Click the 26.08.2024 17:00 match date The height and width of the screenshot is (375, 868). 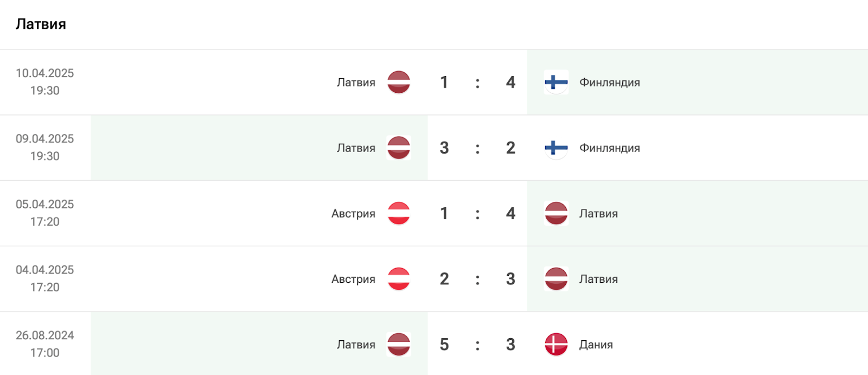pos(44,344)
